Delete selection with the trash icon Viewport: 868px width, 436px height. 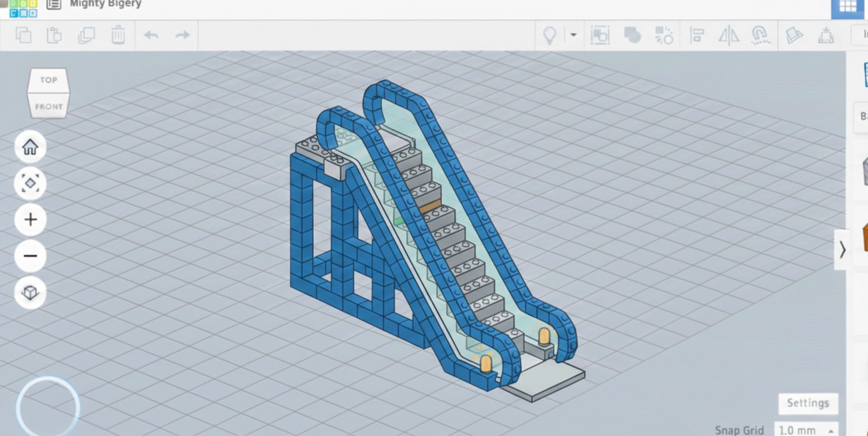[x=118, y=35]
